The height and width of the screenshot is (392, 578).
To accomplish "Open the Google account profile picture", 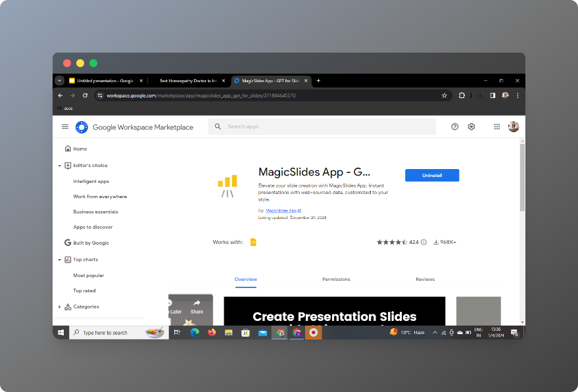I will click(x=513, y=126).
